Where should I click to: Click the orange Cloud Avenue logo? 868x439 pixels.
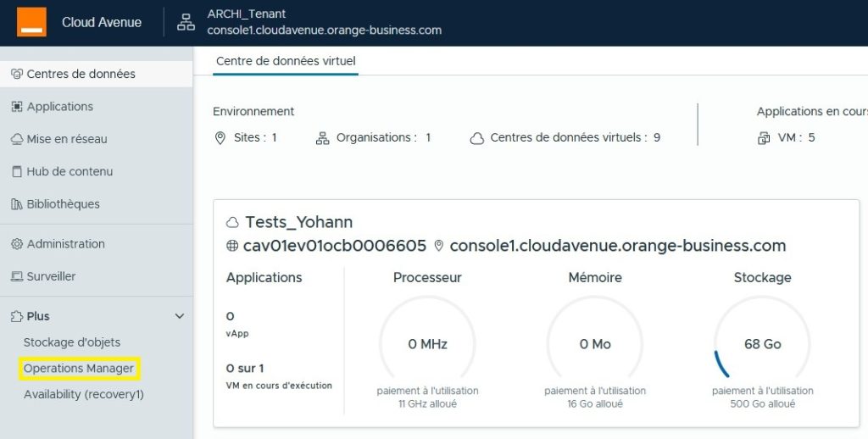31,22
